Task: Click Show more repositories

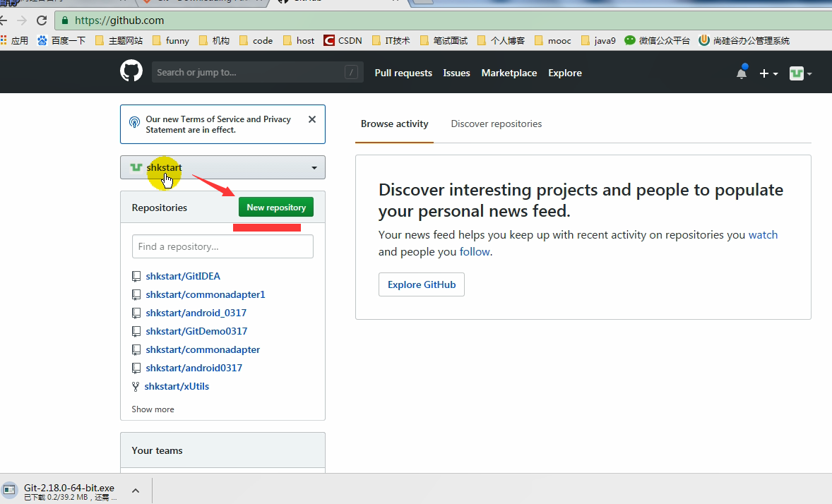Action: coord(153,409)
